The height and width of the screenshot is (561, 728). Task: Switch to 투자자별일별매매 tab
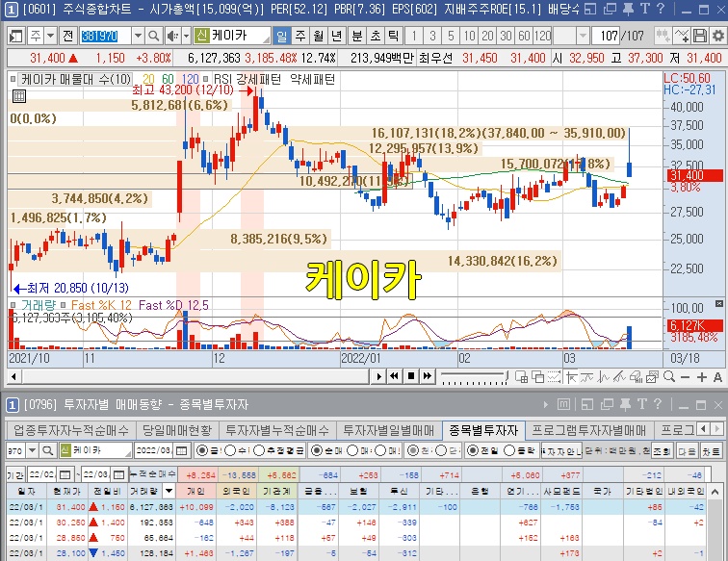point(389,430)
